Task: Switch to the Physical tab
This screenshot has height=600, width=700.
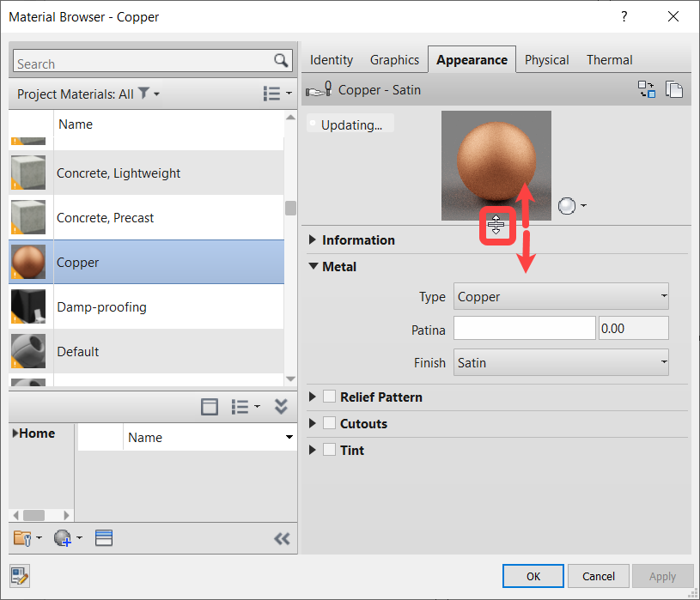Action: pyautogui.click(x=547, y=60)
